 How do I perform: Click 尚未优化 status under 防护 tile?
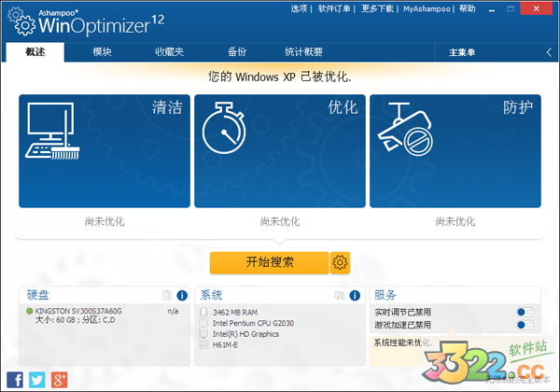pos(455,221)
